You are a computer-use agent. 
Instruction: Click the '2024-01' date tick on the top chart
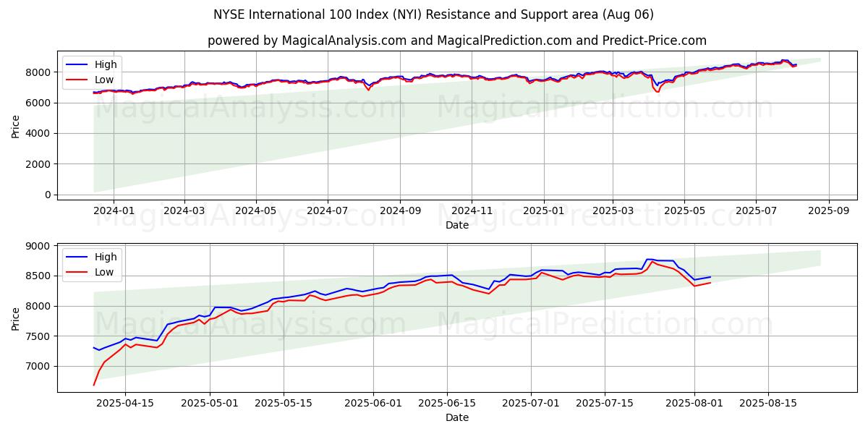click(114, 210)
